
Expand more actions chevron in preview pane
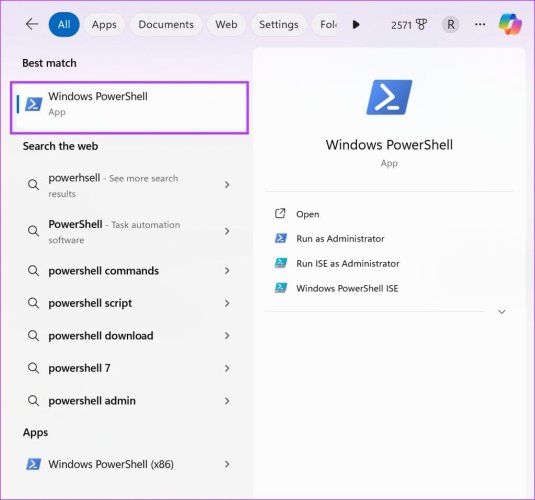[x=502, y=312]
